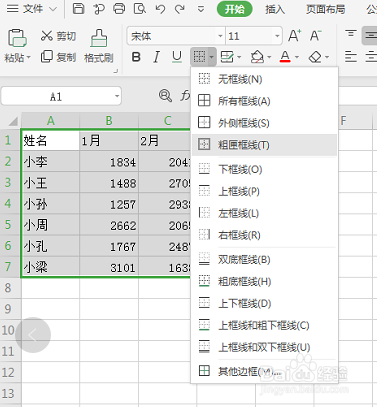This screenshot has height=407, width=377.
Task: Expand the borders dropdown arrow
Action: pyautogui.click(x=212, y=57)
